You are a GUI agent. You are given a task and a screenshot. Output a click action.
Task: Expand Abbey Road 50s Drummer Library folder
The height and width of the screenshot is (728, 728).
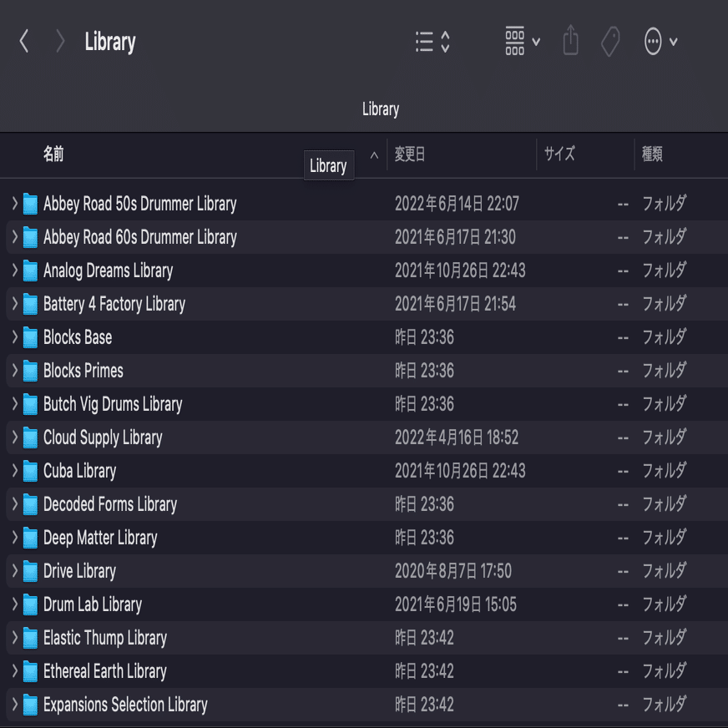pyautogui.click(x=14, y=204)
